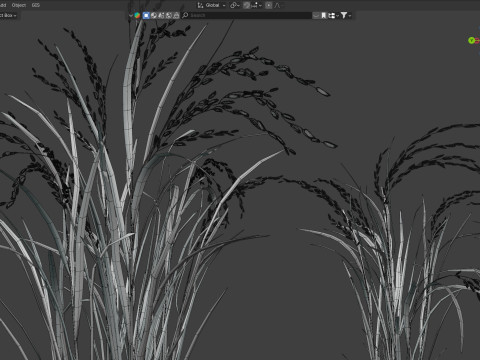Open the snapping options dropdown

pyautogui.click(x=256, y=5)
